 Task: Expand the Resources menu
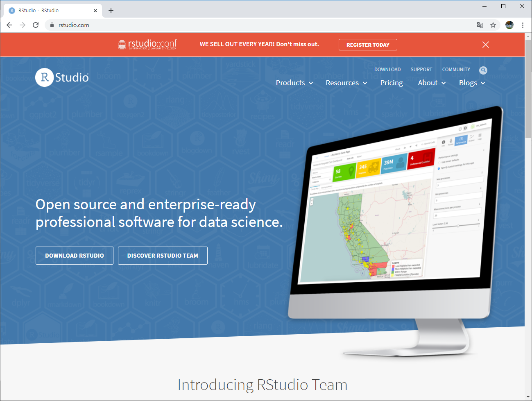point(346,83)
